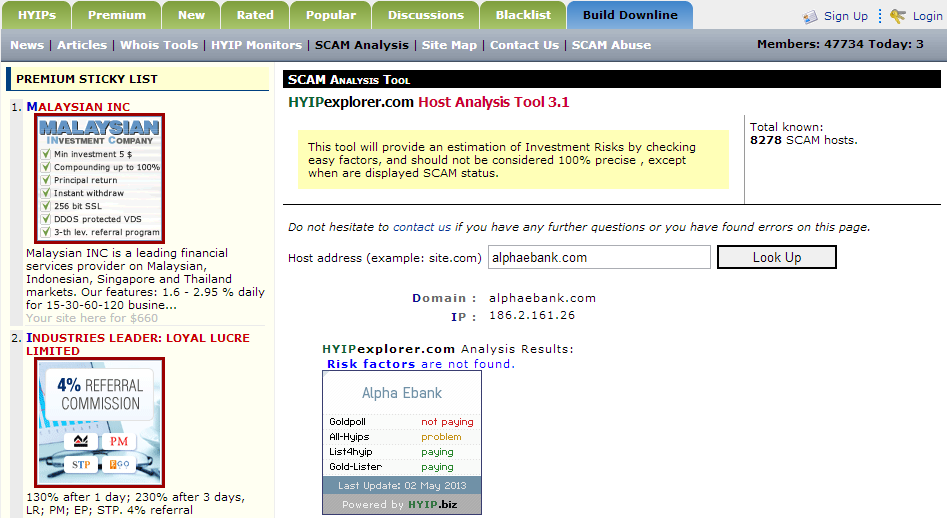Open the 4% Referral Commission banner
This screenshot has width=947, height=518.
[100, 423]
